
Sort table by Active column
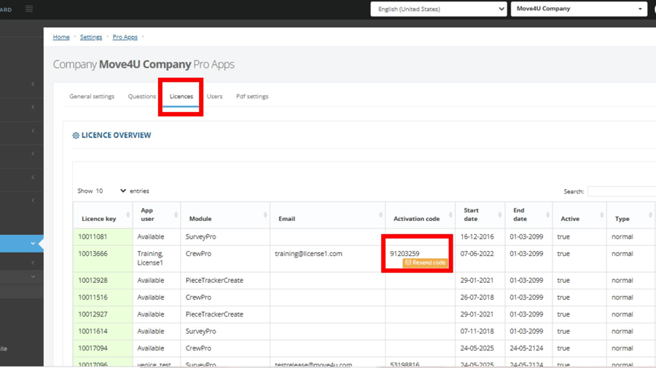(x=579, y=215)
